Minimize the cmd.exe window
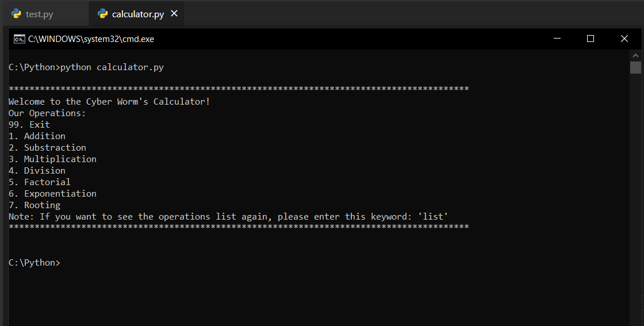 (x=557, y=39)
